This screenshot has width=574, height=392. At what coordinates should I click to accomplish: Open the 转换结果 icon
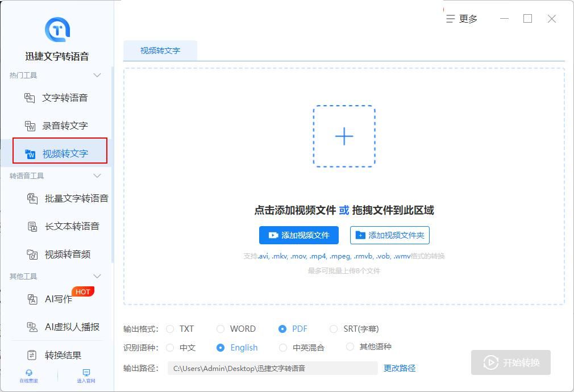32,355
